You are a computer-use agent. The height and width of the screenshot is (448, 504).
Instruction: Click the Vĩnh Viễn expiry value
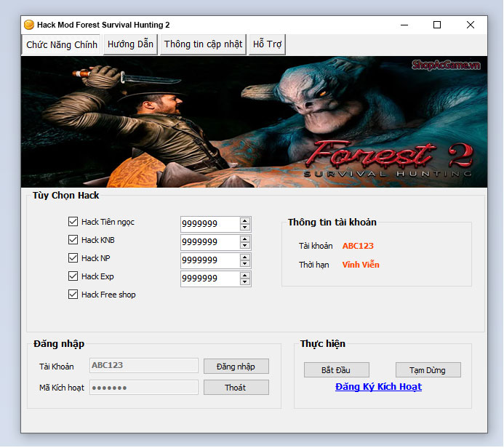[x=361, y=265]
